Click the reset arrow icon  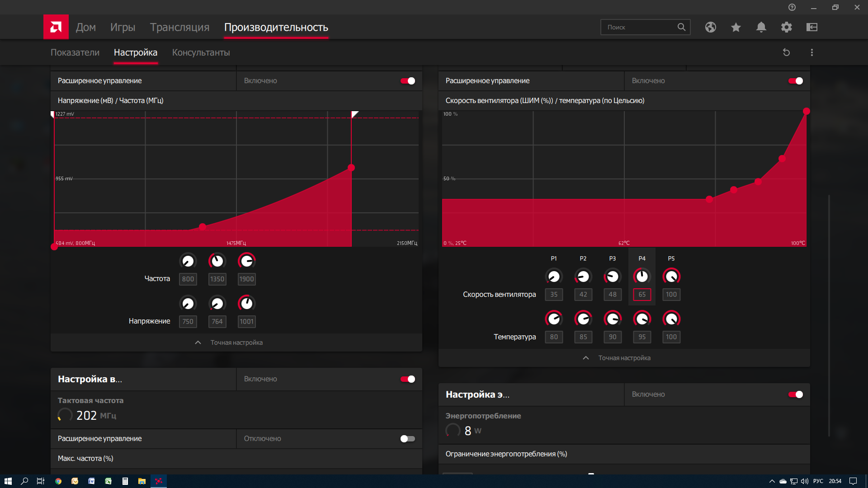click(x=786, y=52)
